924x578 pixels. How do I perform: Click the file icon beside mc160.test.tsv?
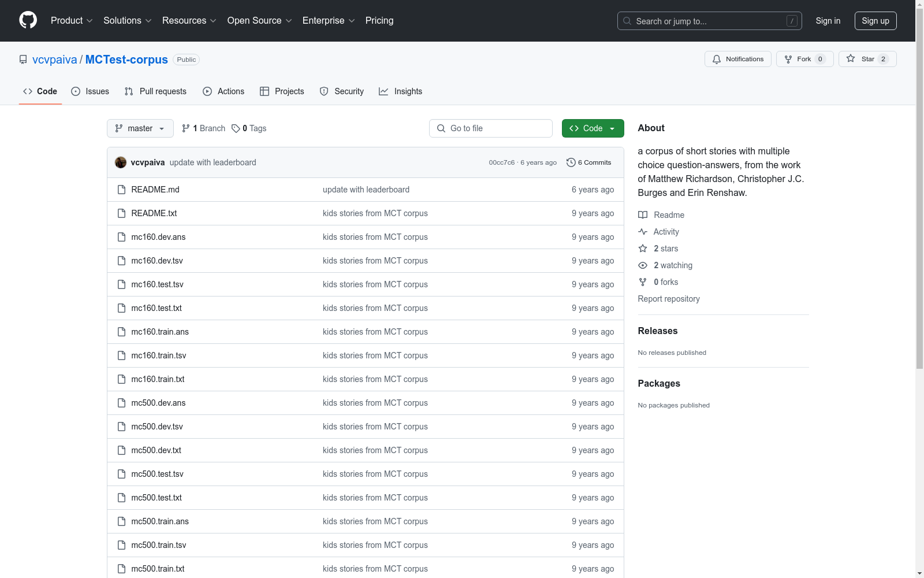pyautogui.click(x=121, y=284)
